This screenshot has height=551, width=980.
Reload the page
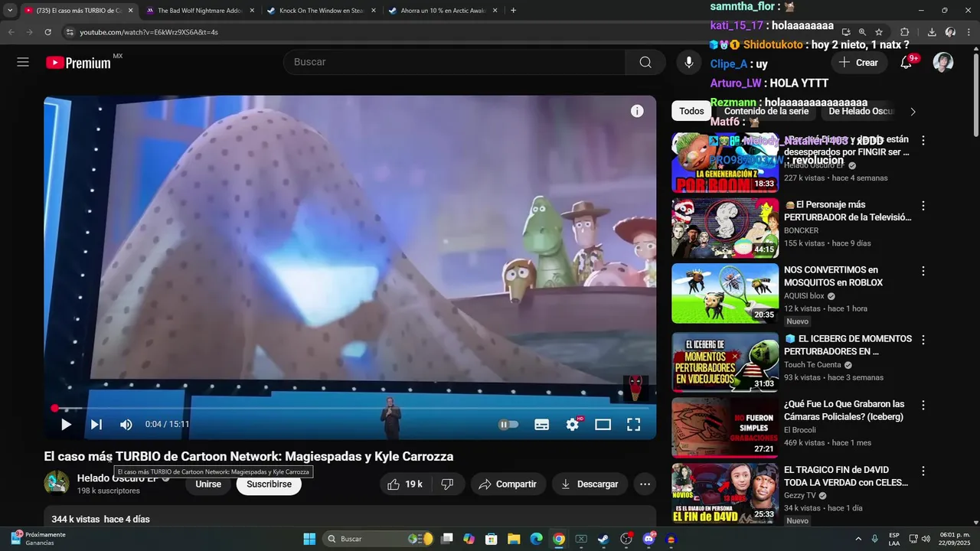[x=47, y=32]
